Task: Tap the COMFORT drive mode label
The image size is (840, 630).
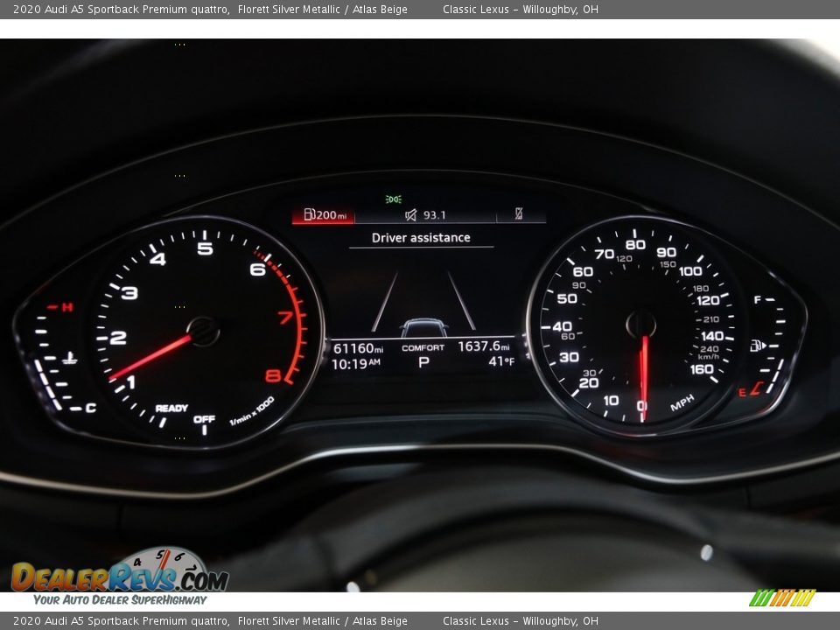Action: click(x=423, y=347)
